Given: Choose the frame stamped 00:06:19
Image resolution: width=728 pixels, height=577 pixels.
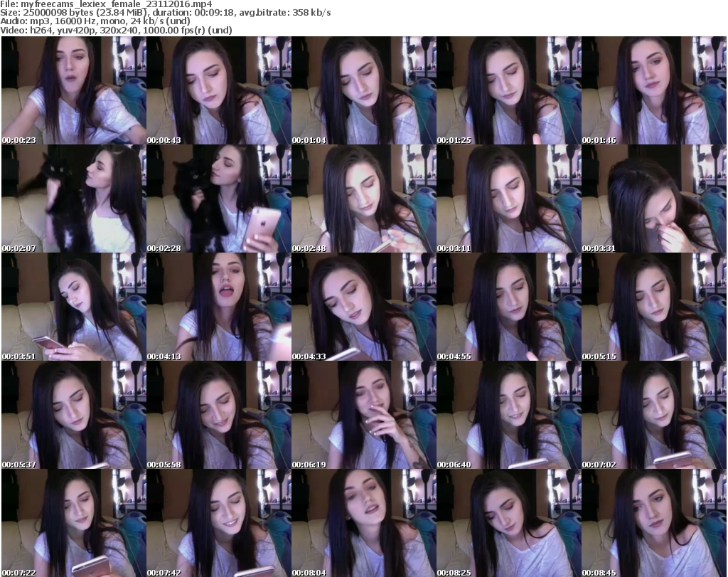Looking at the screenshot, I should (364, 415).
